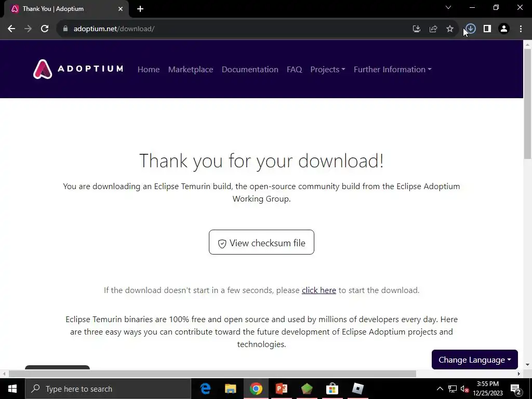Open the Chrome profile avatar
Viewport: 532px width, 399px height.
pos(504,29)
